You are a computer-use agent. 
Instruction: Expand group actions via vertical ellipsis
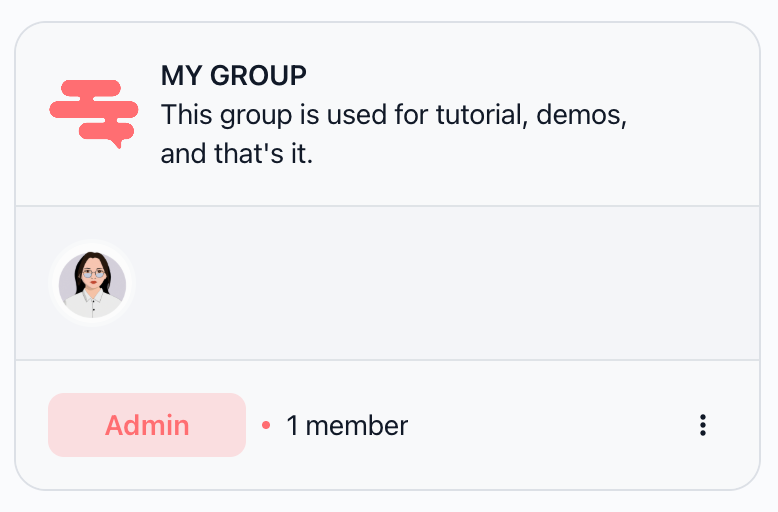pos(703,425)
